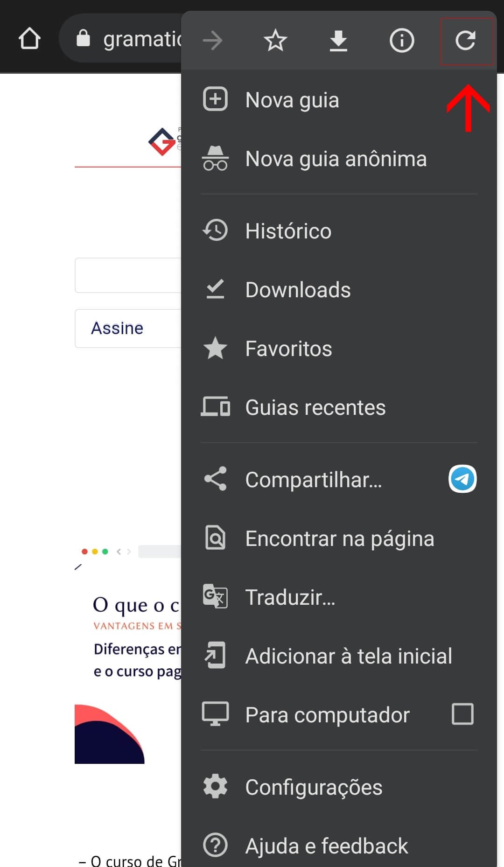The width and height of the screenshot is (504, 867).
Task: Bookmark this page with the star icon
Action: tap(275, 41)
